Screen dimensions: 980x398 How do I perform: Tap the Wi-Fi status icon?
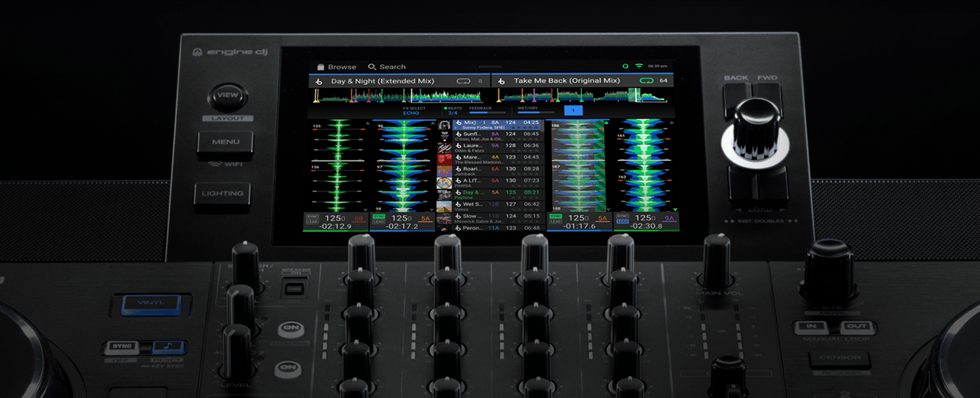tap(639, 67)
